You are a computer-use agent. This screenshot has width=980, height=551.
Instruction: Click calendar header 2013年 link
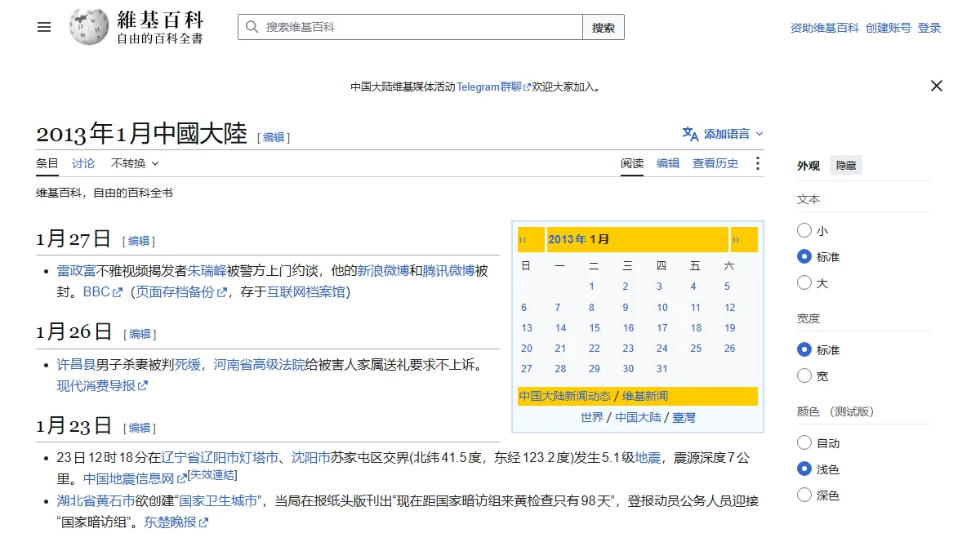(x=567, y=240)
